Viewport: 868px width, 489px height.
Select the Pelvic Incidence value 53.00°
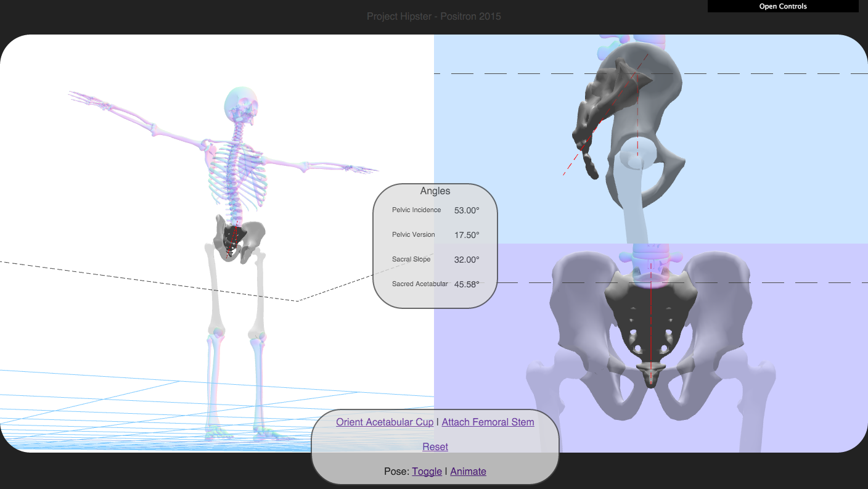click(x=467, y=210)
